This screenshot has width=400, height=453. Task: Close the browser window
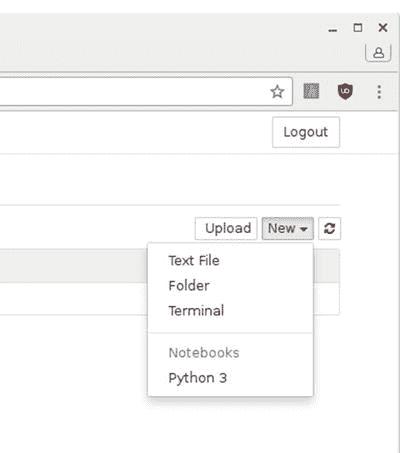pos(383,28)
